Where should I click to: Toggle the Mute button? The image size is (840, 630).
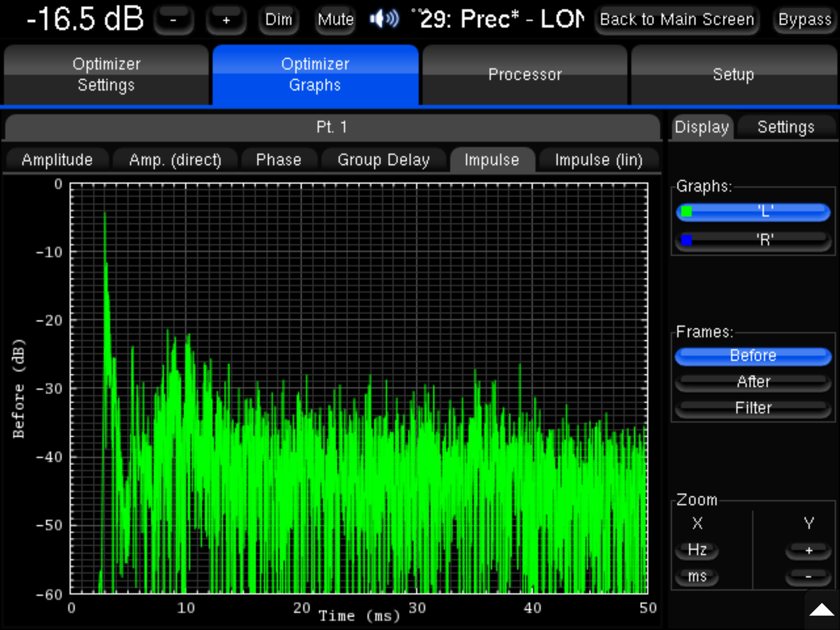click(x=335, y=20)
